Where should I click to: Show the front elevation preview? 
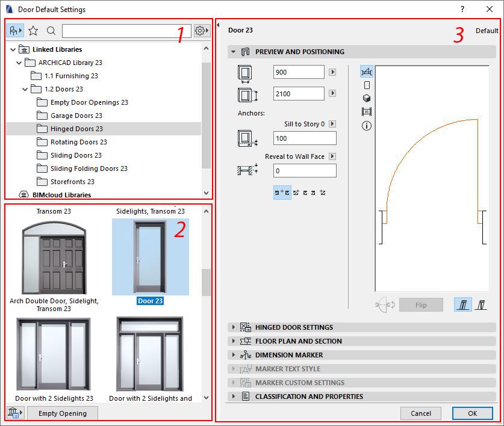click(x=367, y=85)
